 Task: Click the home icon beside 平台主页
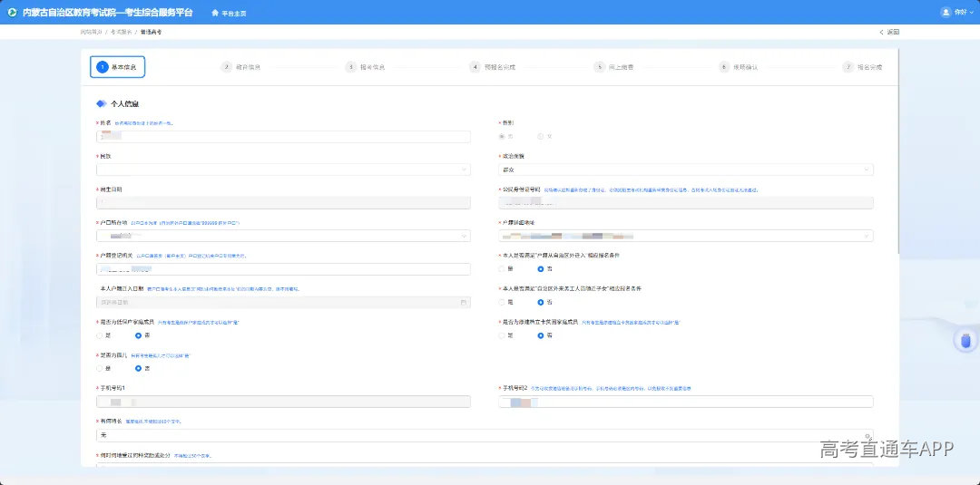(x=215, y=13)
